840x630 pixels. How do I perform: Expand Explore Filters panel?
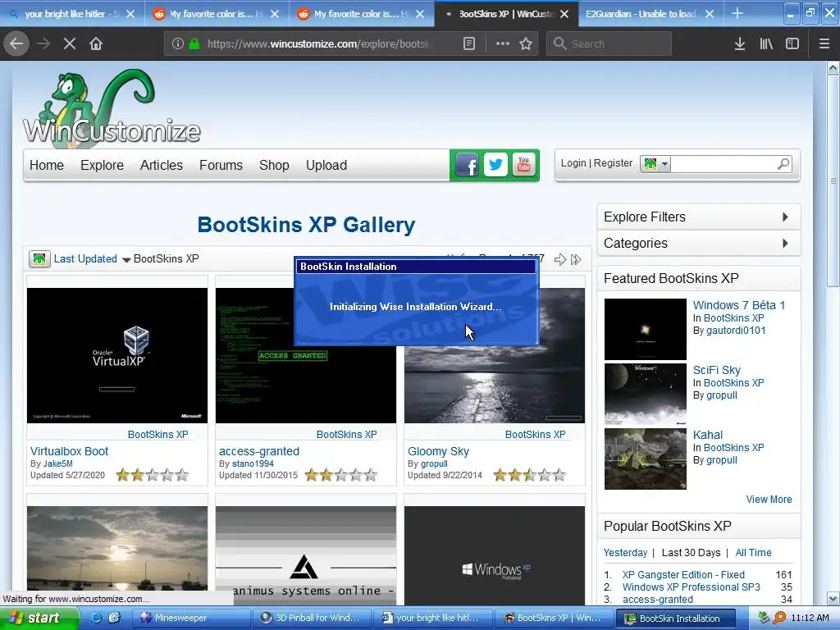click(x=699, y=217)
